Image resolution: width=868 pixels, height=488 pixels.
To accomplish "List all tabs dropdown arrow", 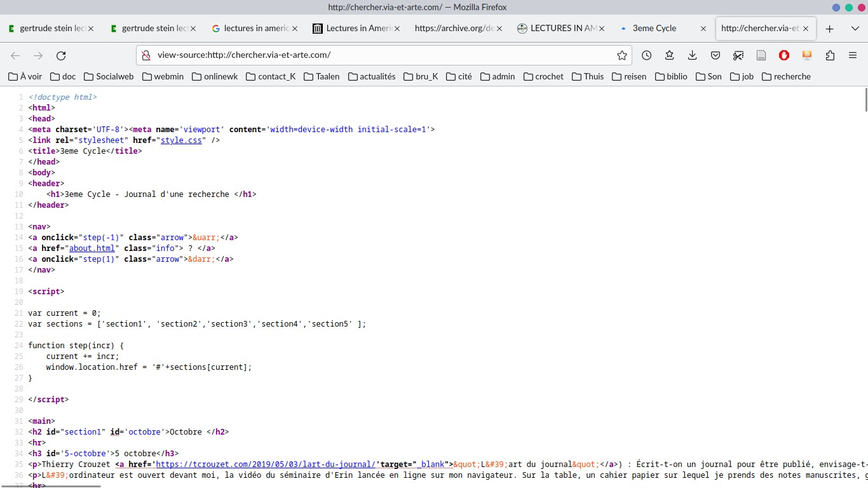I will pyautogui.click(x=855, y=29).
